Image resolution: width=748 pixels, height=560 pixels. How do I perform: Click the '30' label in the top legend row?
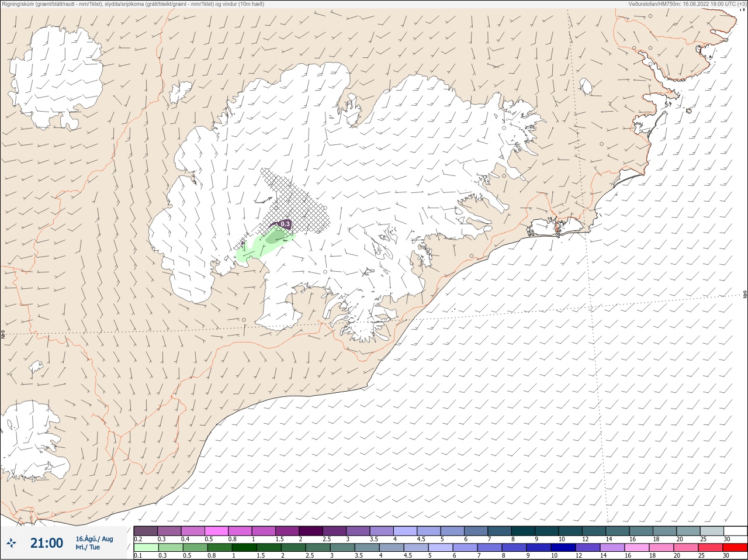pos(727,539)
